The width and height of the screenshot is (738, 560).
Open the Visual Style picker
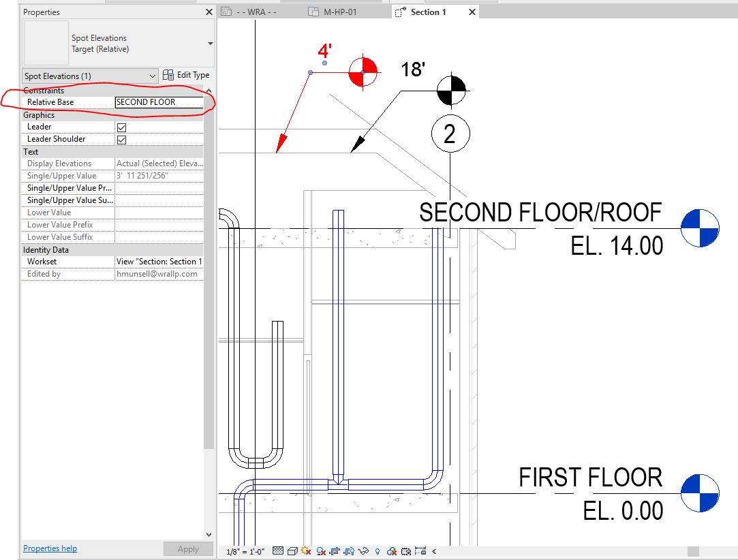click(292, 550)
